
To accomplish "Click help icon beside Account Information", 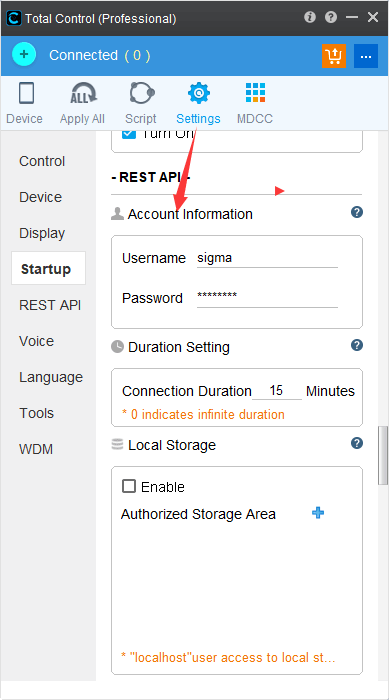I will coord(356,212).
